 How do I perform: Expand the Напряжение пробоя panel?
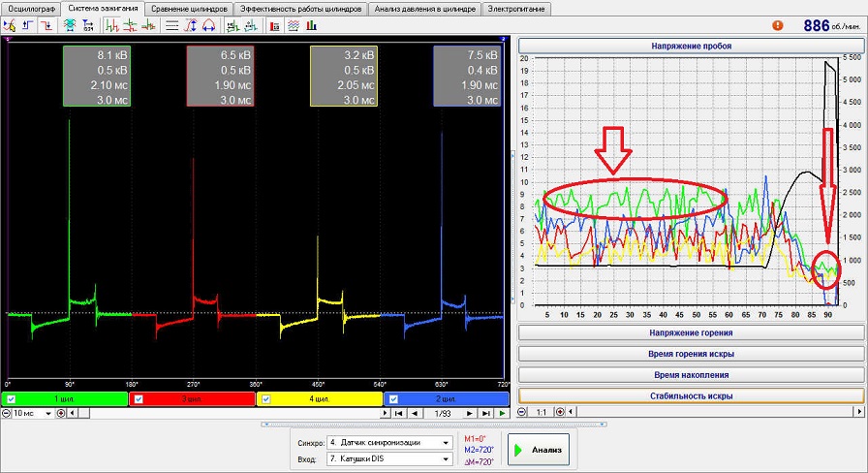[691, 46]
